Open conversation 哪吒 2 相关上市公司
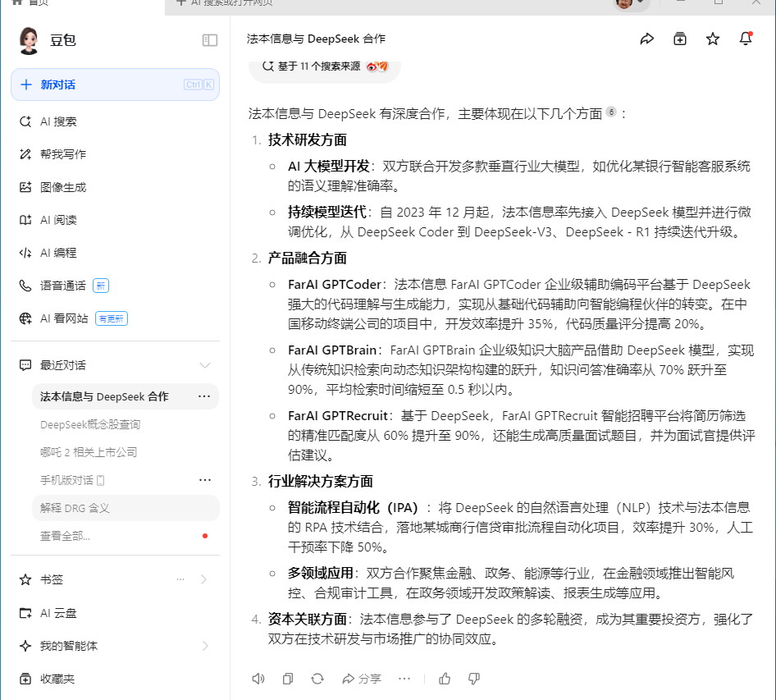The width and height of the screenshot is (776, 700). point(89,452)
